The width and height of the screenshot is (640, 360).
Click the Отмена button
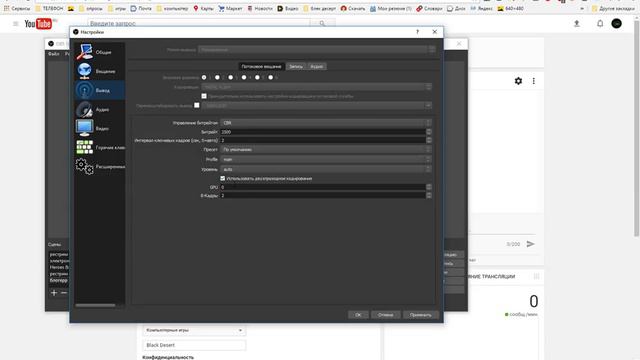coord(385,315)
